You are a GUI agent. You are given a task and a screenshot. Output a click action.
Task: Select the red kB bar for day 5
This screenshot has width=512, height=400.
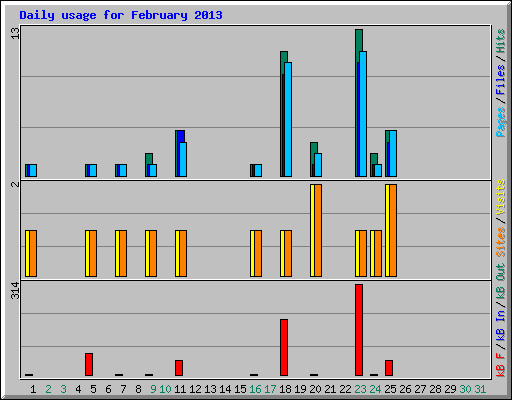click(89, 365)
